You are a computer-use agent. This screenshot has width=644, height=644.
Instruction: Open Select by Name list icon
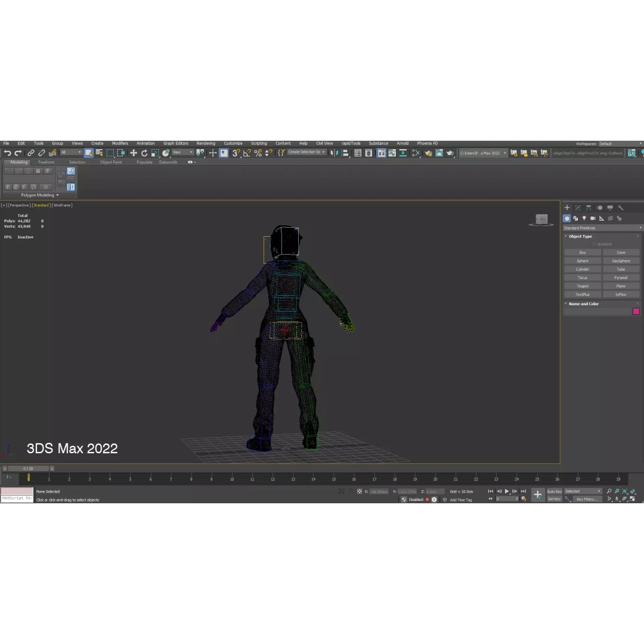[100, 153]
